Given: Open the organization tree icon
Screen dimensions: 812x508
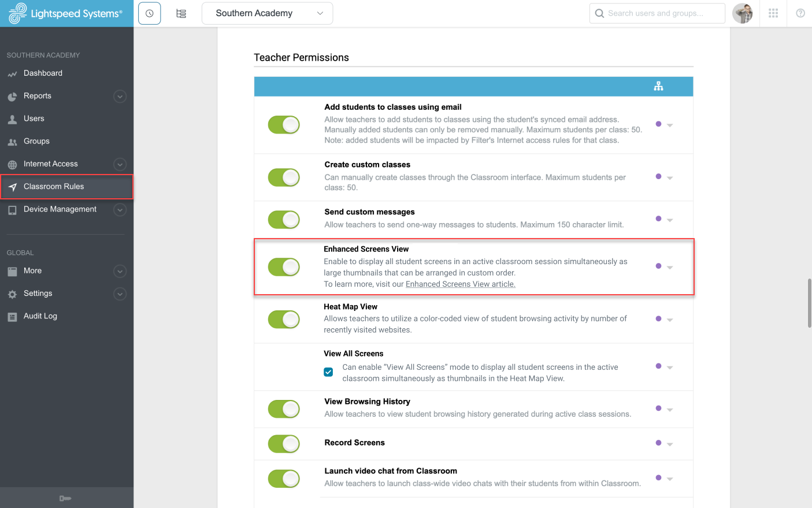Looking at the screenshot, I should pyautogui.click(x=181, y=13).
